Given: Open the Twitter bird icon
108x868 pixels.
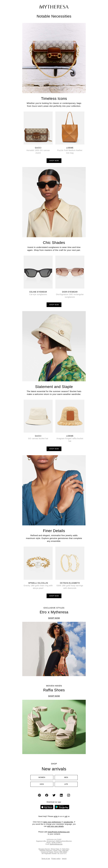Looking at the screenshot, I should [x=54, y=795].
